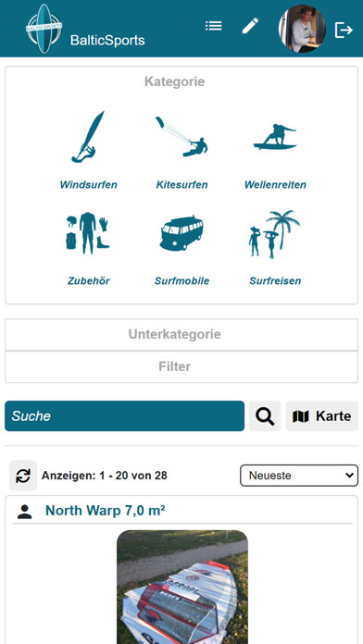Image resolution: width=363 pixels, height=644 pixels.
Task: Click the list view icon in header
Action: pyautogui.click(x=214, y=26)
